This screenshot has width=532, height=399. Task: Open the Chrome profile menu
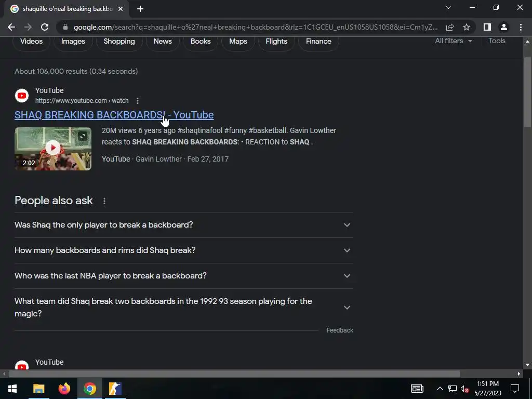tap(504, 27)
